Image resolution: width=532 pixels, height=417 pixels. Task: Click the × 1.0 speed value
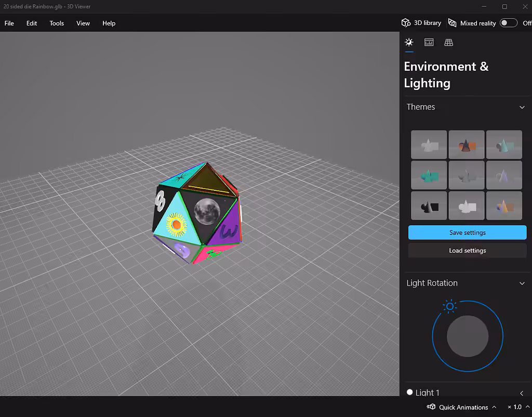pos(514,407)
